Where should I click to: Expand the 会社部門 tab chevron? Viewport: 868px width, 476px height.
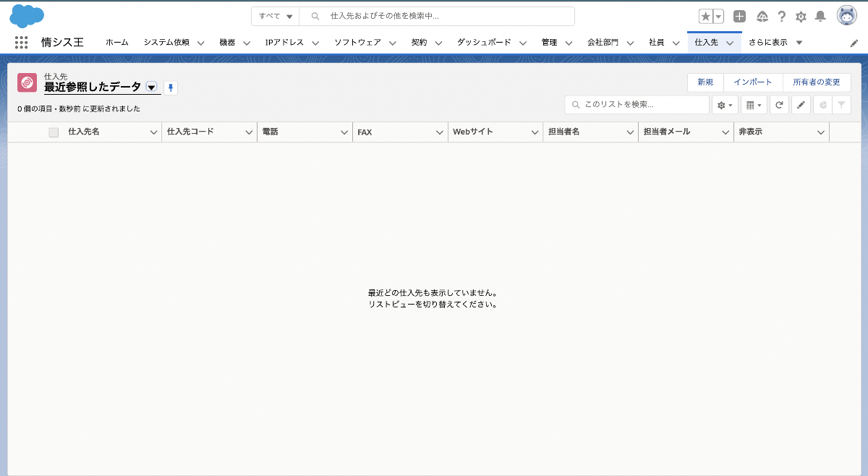click(630, 43)
